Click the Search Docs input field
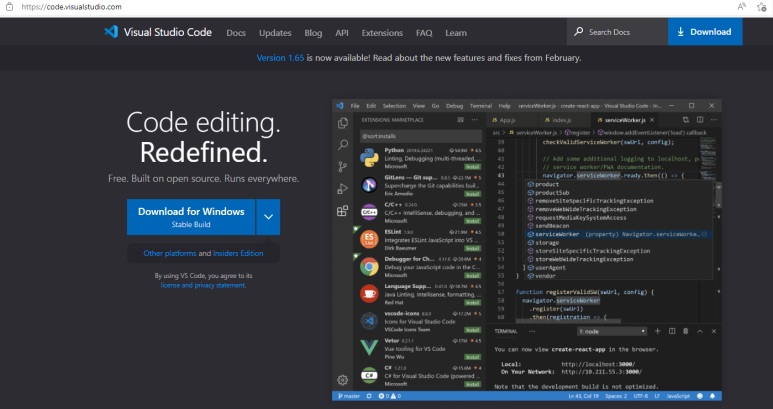The image size is (773, 409). coord(617,32)
